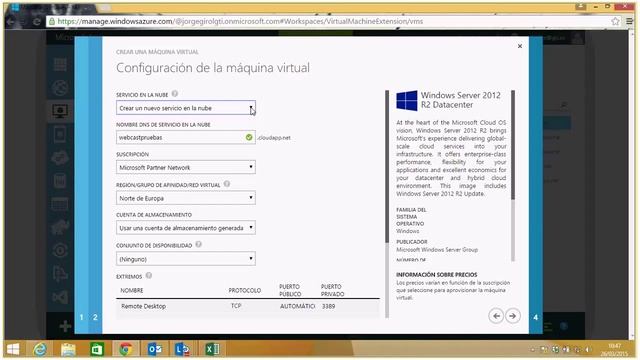
Task: Click the Web Sites globe icon in sidebar
Action: coord(60,87)
